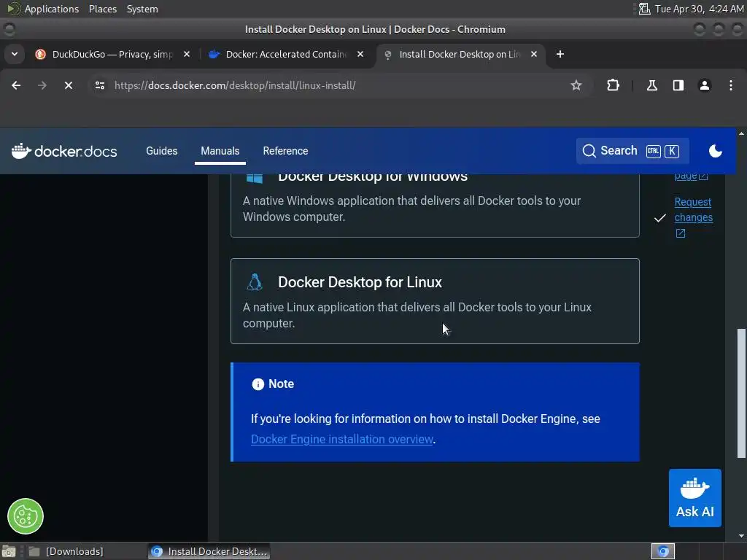Close the Install Docker Desktop tab
This screenshot has height=560, width=747.
pos(534,54)
